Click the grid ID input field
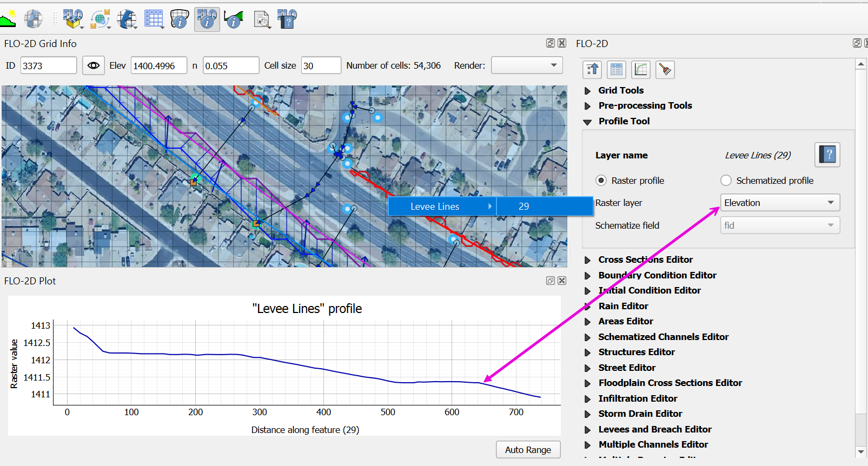Screen dimensions: 868x466 click(x=48, y=65)
